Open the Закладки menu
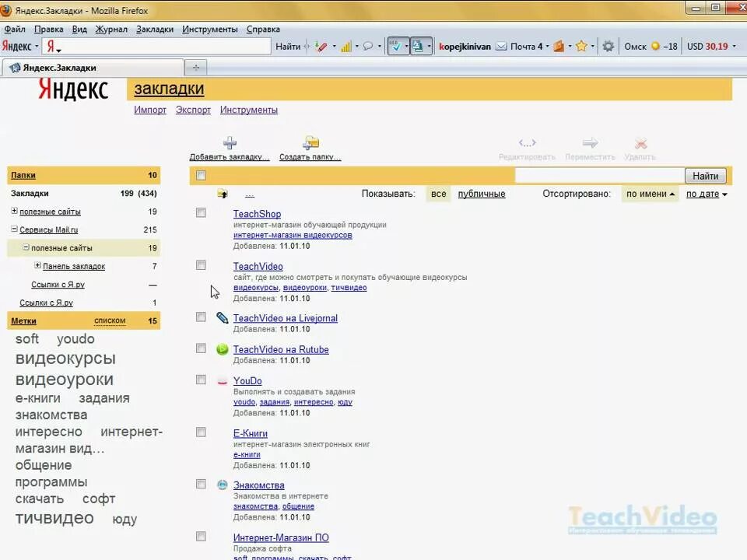This screenshot has width=747, height=560. coord(155,29)
